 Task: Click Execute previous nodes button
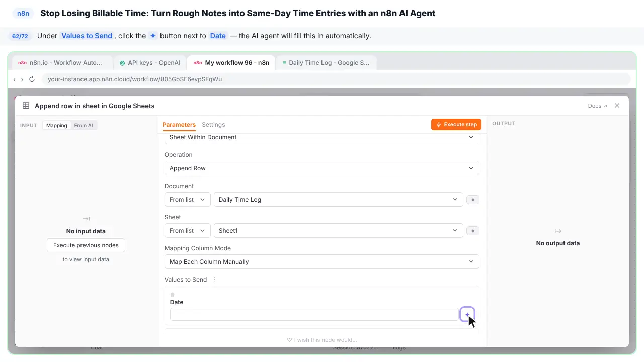[x=86, y=245]
